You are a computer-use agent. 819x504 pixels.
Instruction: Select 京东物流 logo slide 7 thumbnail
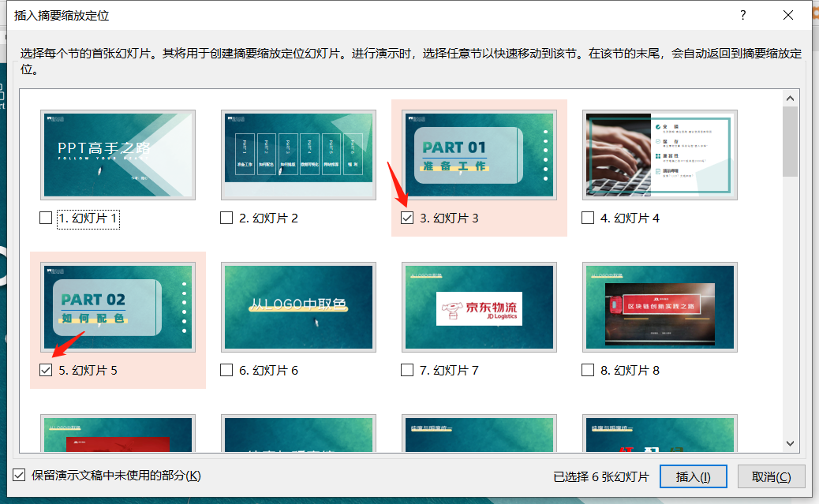point(480,307)
